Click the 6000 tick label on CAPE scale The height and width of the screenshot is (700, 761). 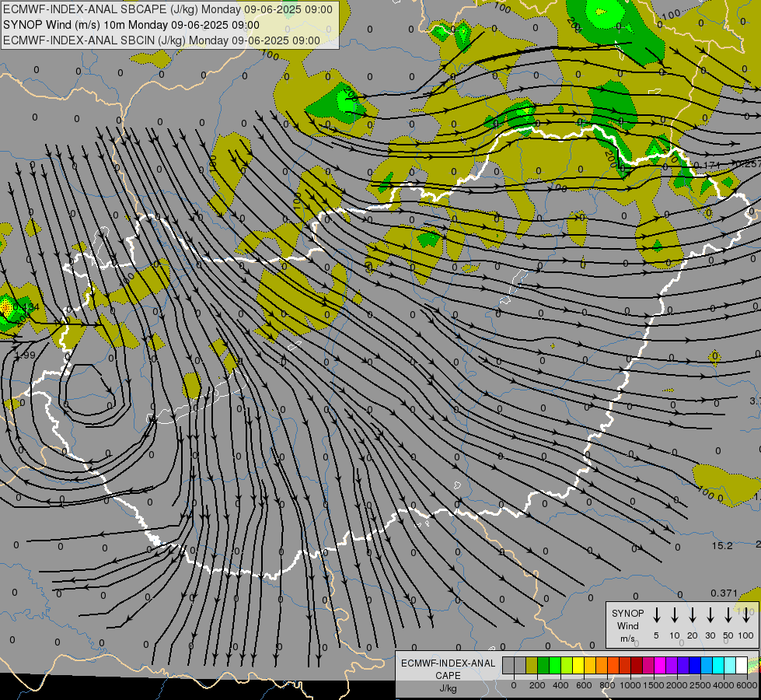747,685
